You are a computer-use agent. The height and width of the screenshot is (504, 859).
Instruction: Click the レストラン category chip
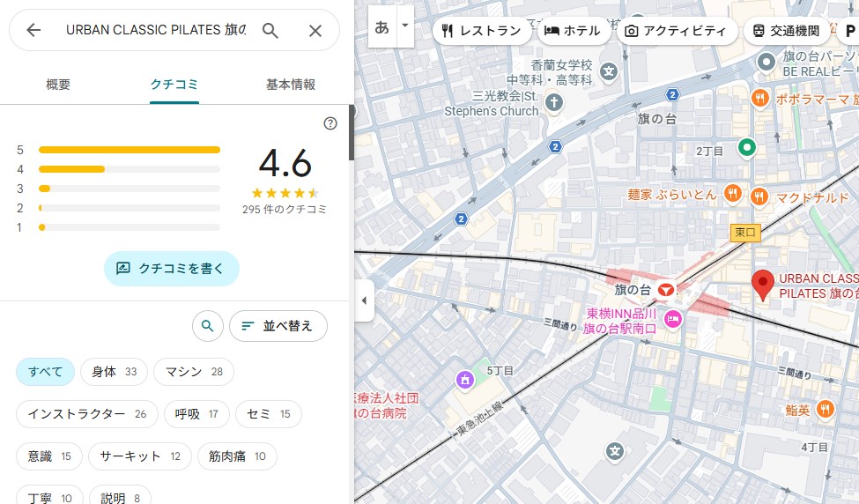[482, 31]
